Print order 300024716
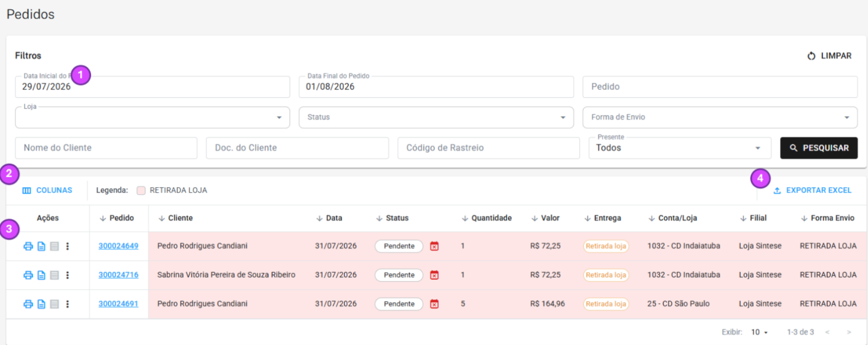This screenshot has width=868, height=345. (28, 275)
